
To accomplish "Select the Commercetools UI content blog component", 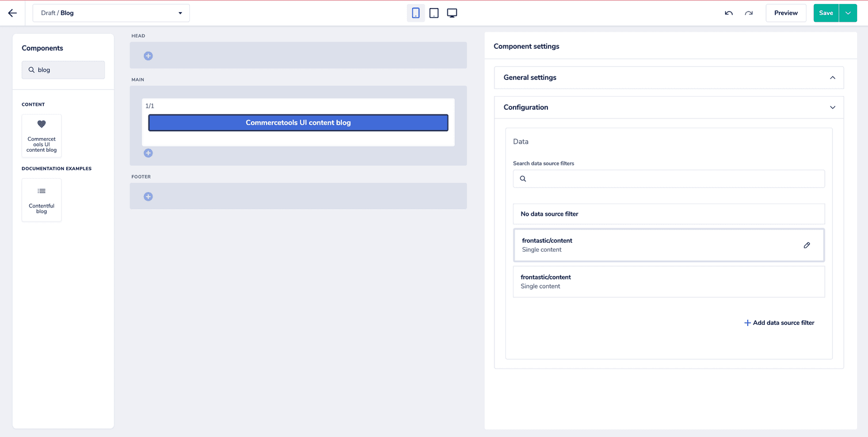I will (41, 136).
